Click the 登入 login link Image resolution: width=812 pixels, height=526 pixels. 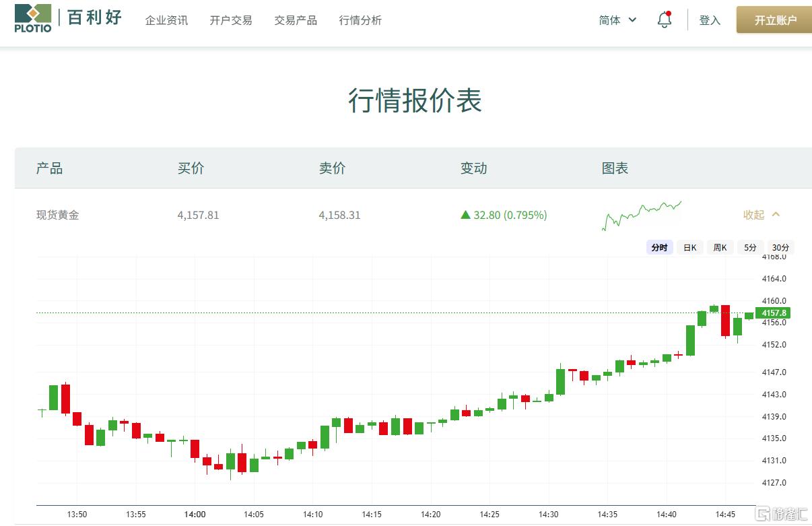[x=710, y=20]
